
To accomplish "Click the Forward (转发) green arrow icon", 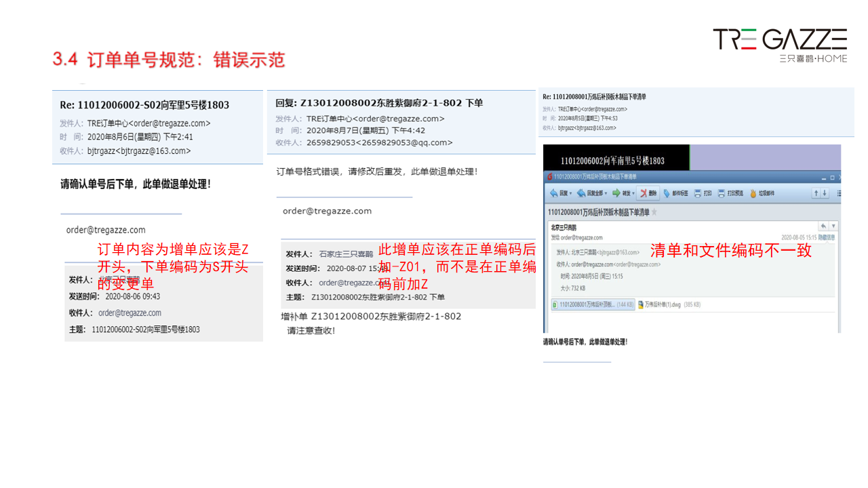I will tap(616, 193).
